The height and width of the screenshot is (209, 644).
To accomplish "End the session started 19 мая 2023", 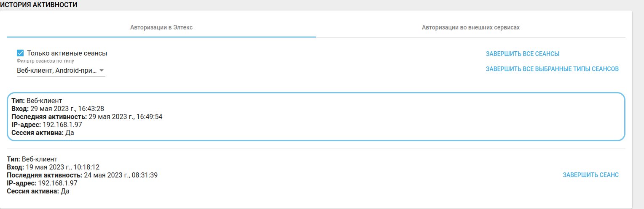I will pos(590,175).
